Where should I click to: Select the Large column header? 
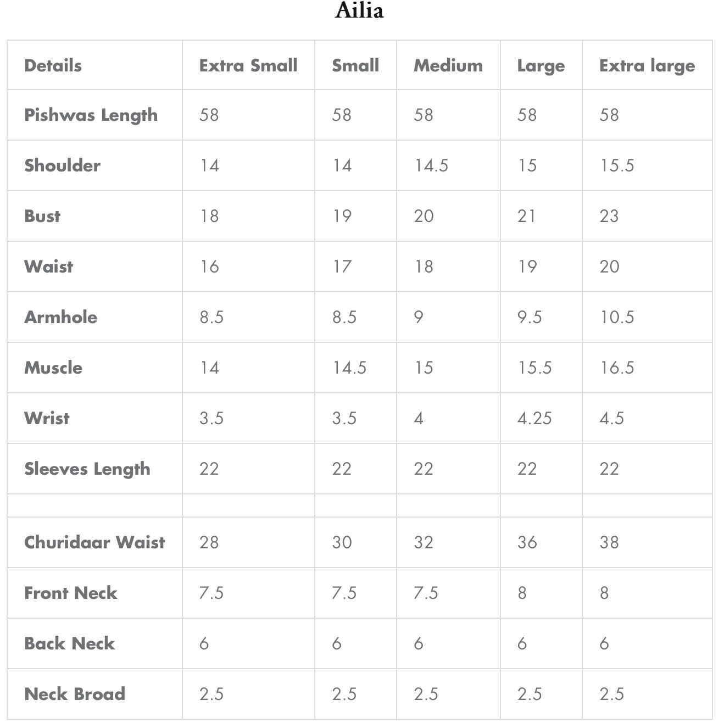coord(541,66)
